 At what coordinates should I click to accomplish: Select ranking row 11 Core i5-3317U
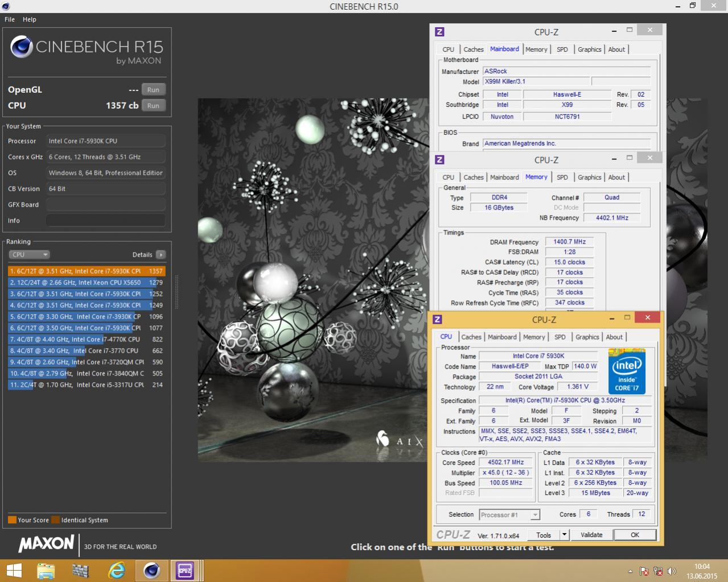point(86,385)
